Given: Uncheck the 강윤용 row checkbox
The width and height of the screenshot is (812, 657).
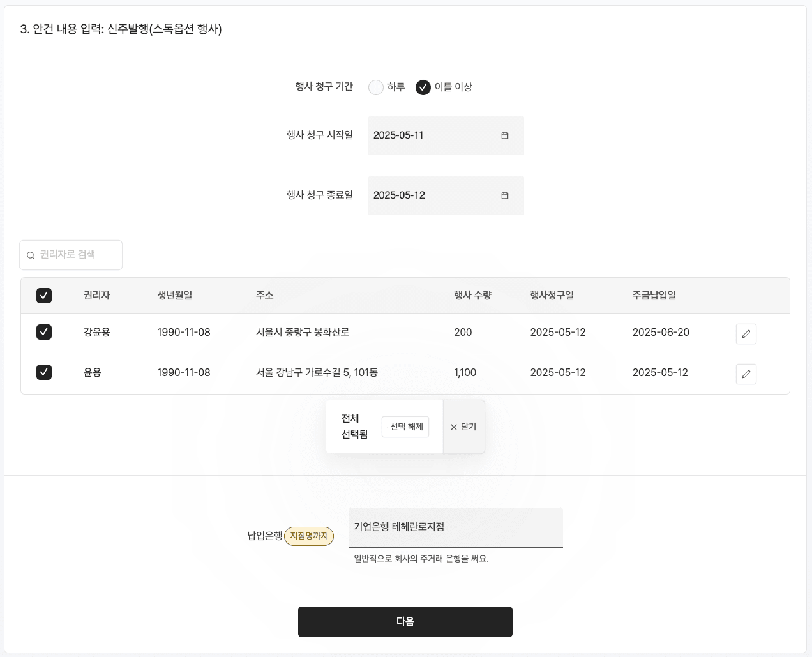Looking at the screenshot, I should [44, 332].
